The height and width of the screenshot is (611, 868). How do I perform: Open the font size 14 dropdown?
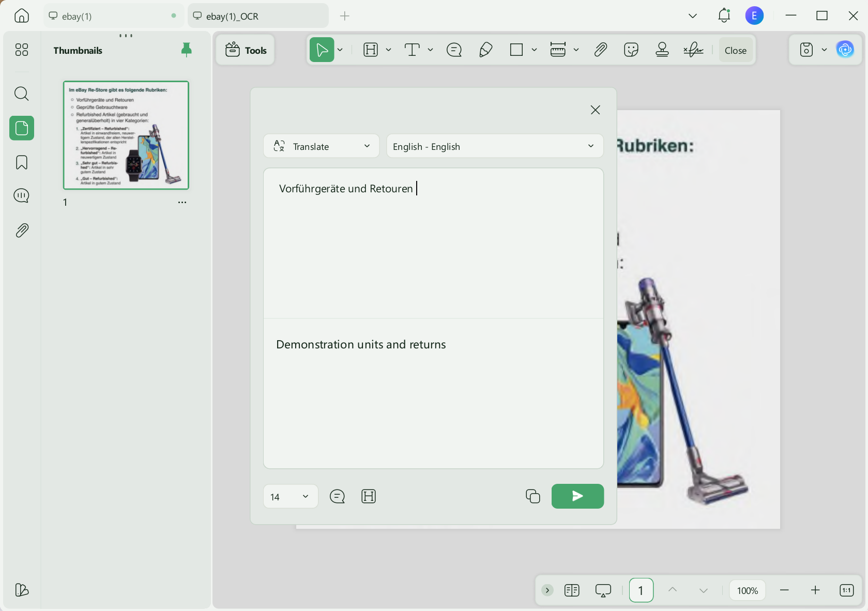(x=291, y=497)
